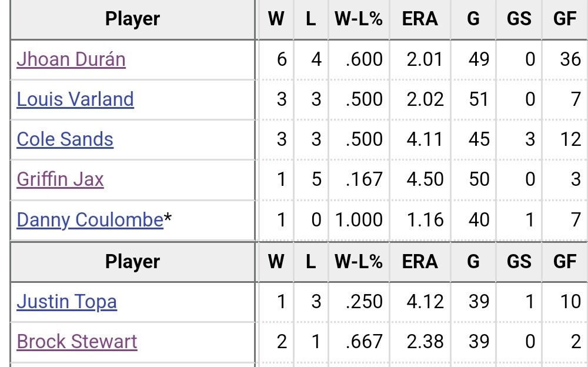
Task: Click the L header directly above Justin Topa's row
Action: pos(310,261)
